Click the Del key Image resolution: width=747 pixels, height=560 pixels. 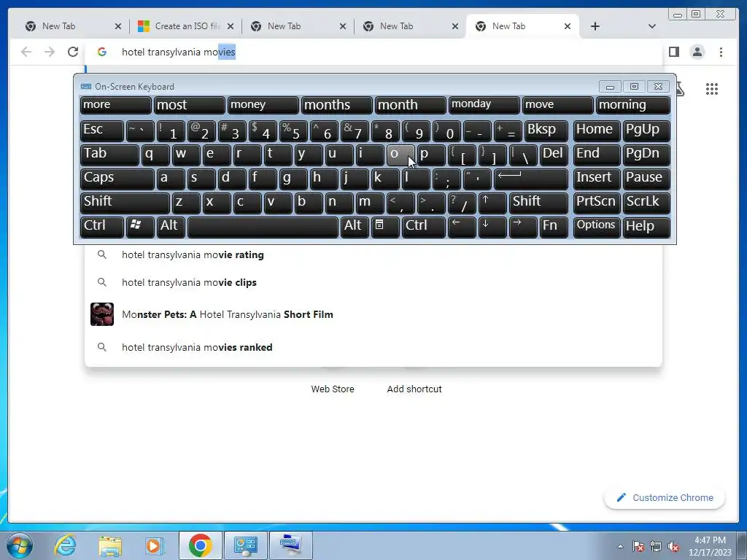pos(554,155)
